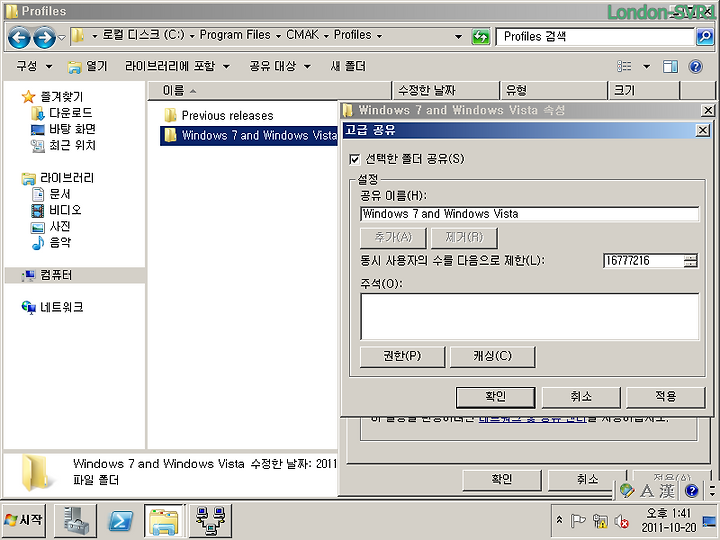Screen dimensions: 720x540
Task: Open recent pages dropdown next to Forward arrow
Action: point(62,37)
